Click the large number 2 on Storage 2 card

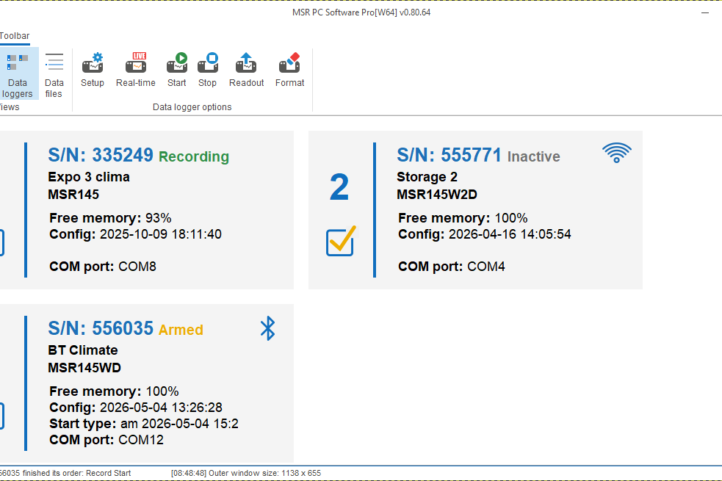click(339, 187)
